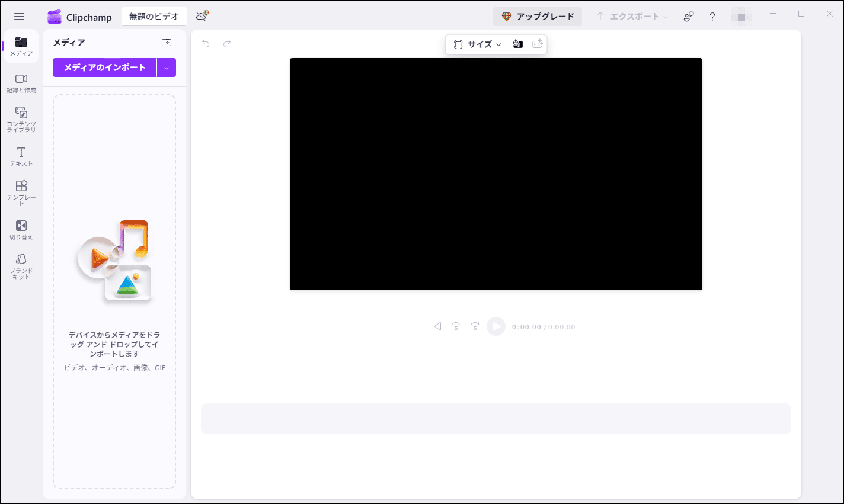Open the コンテンツライブラリ panel

(x=21, y=118)
